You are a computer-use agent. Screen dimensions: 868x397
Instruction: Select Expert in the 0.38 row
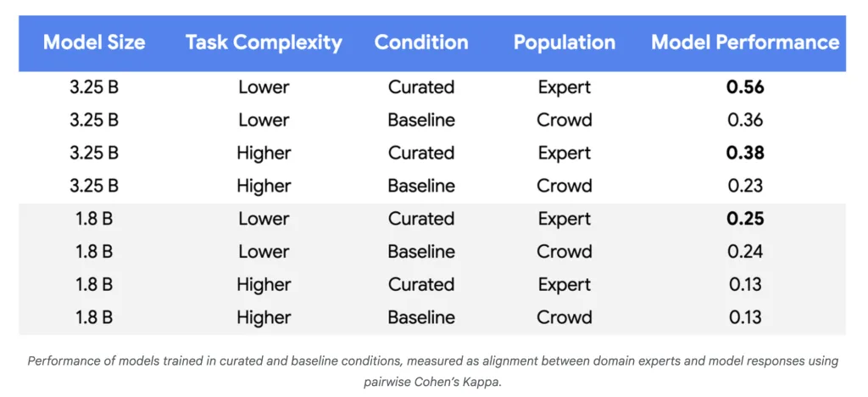point(564,154)
